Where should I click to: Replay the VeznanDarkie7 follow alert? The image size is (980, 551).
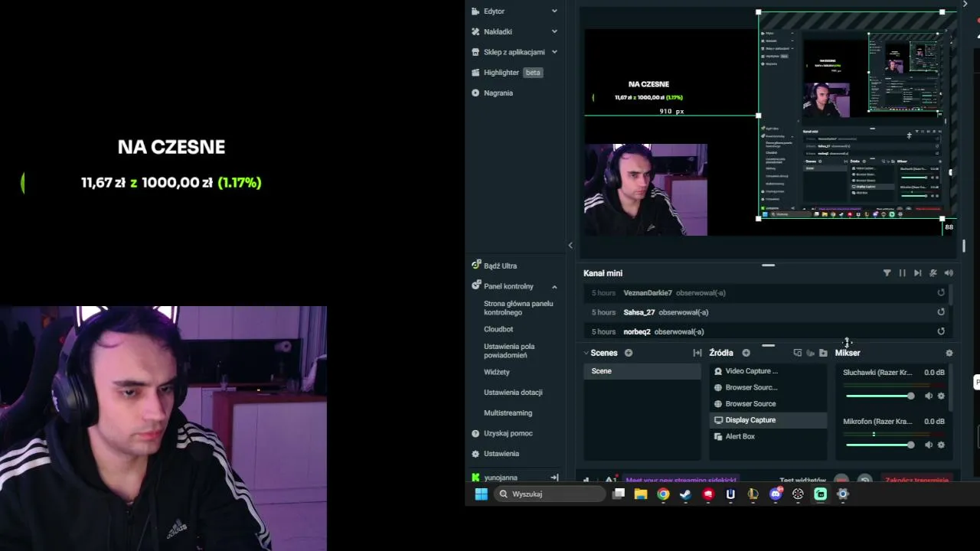pos(941,293)
